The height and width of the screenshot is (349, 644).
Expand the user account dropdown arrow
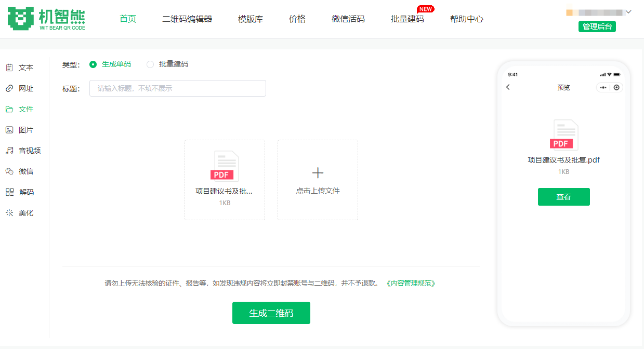(x=628, y=12)
